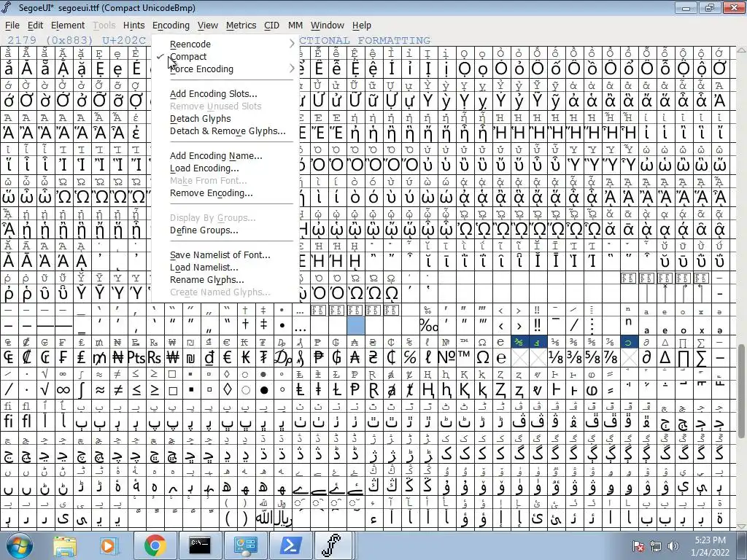This screenshot has height=560, width=747.
Task: Open Google Chrome from the taskbar
Action: [155, 545]
